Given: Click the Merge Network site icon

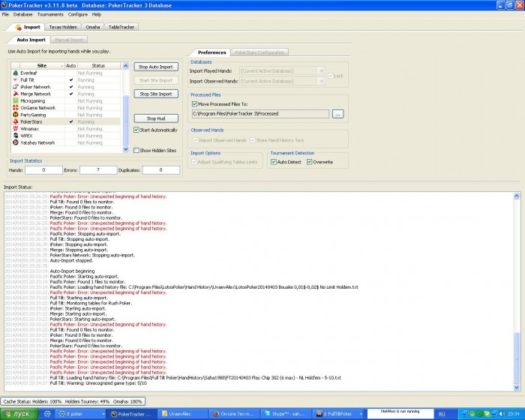Looking at the screenshot, I should (16, 94).
